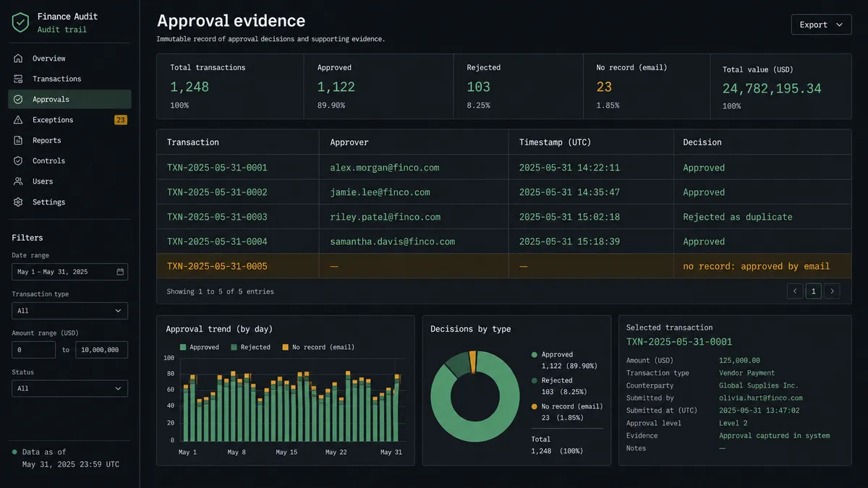Click the Approved 1,122 summary card
Viewport: 868px width, 488px height.
pos(378,86)
